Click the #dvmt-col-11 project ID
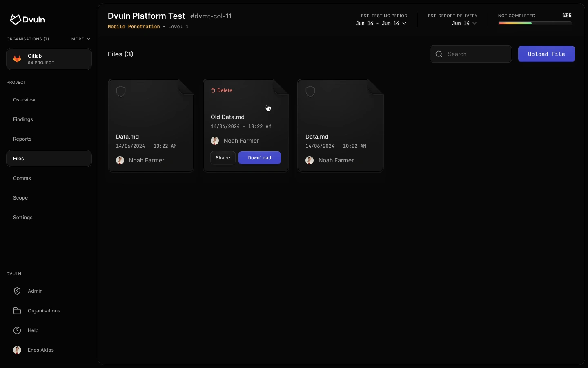Viewport: 588px width, 368px height. point(211,16)
